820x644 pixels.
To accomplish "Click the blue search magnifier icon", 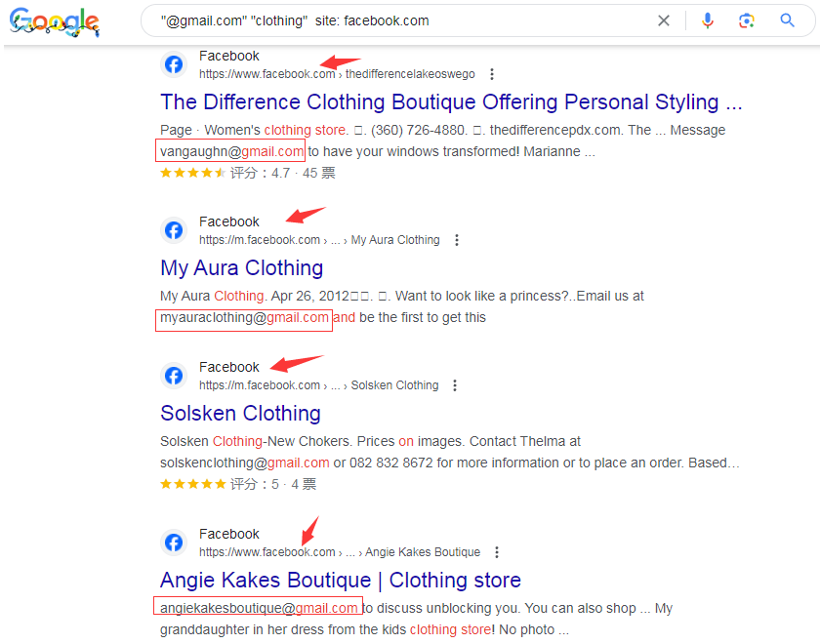I will (x=788, y=20).
